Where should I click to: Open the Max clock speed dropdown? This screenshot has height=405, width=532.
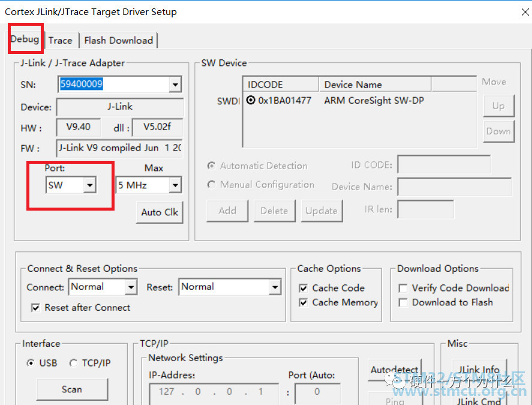[175, 185]
